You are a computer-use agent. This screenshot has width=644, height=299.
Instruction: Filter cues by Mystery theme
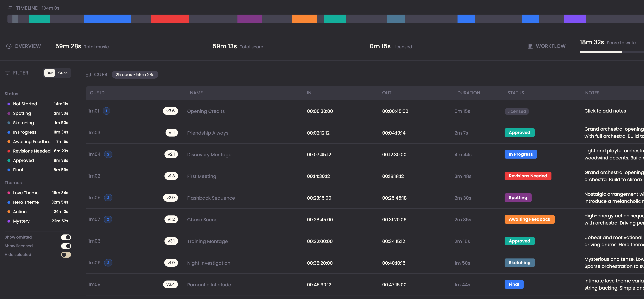(x=38, y=221)
